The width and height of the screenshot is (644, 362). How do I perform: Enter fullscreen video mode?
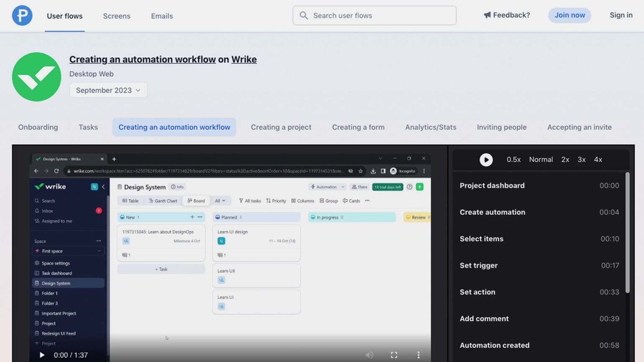(x=394, y=355)
